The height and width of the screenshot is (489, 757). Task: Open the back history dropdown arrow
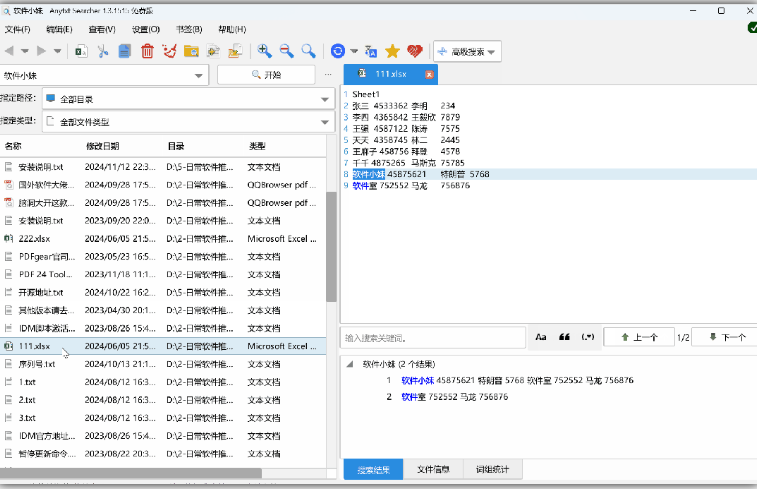(25, 51)
